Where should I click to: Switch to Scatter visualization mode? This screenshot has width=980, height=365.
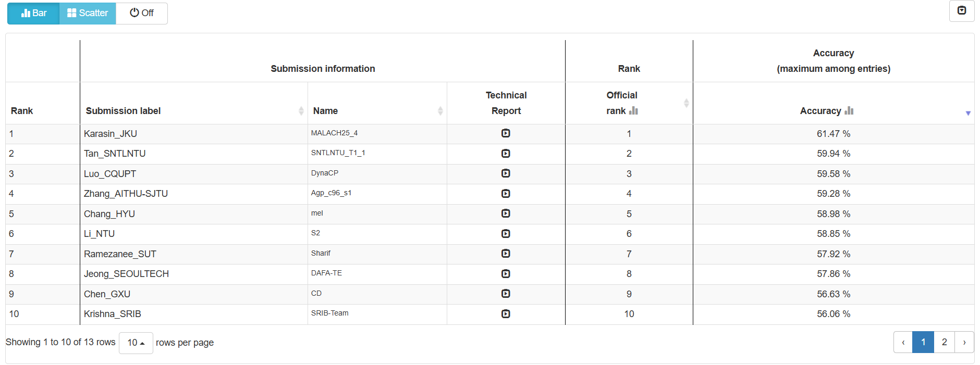point(88,13)
